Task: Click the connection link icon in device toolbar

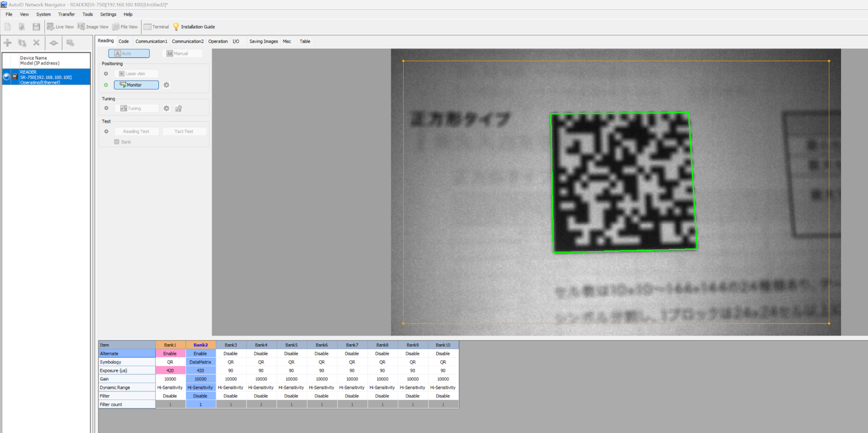Action: (54, 43)
